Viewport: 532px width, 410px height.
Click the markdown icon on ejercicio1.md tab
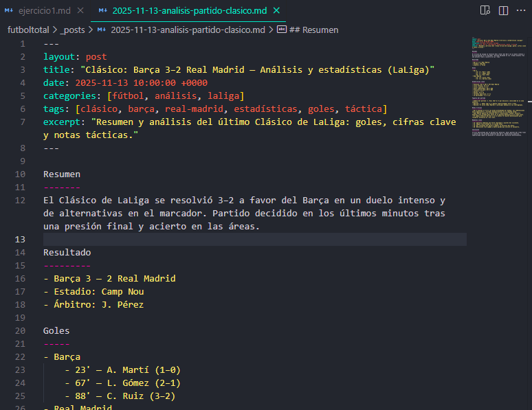[10, 10]
